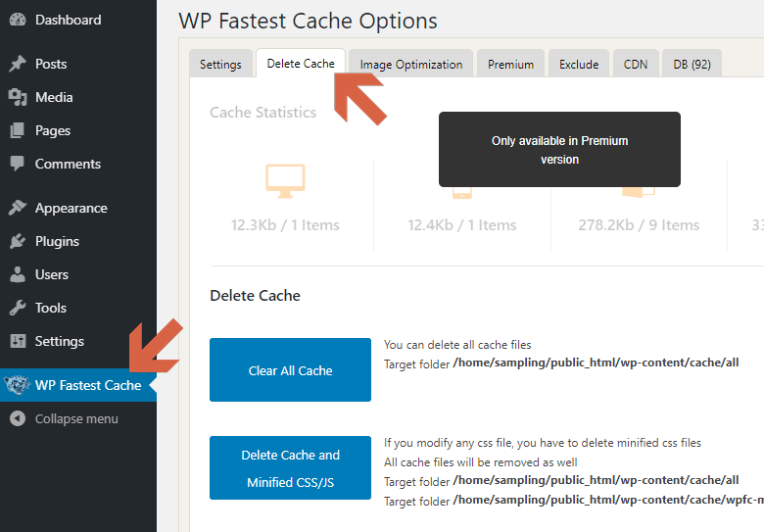764x532 pixels.
Task: Click the Posts pushpin icon
Action: tap(18, 64)
